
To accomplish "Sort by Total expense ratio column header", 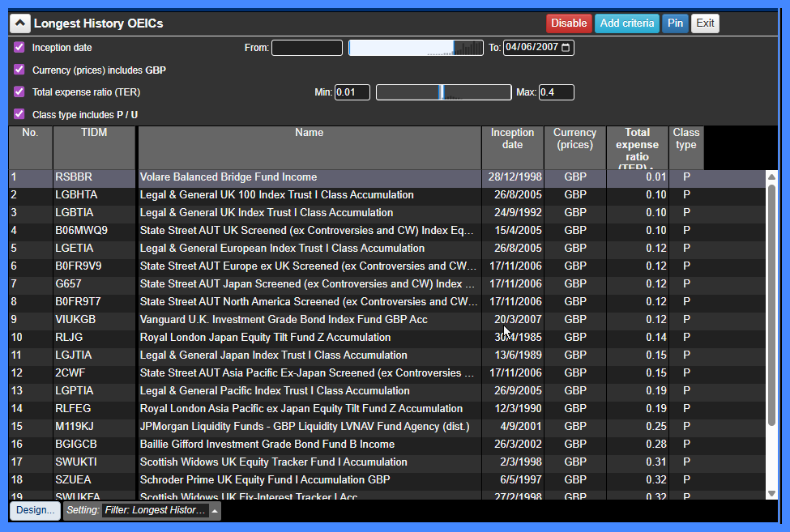I will (x=637, y=147).
